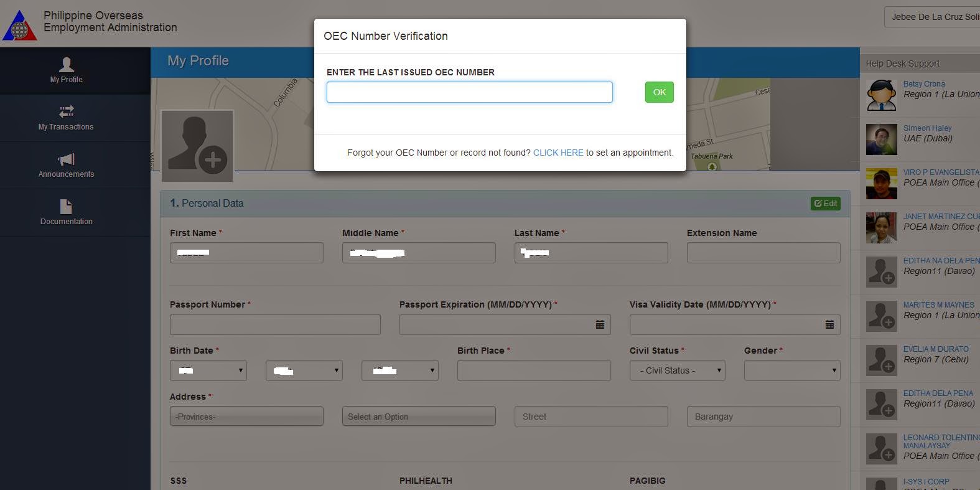Image resolution: width=980 pixels, height=490 pixels.
Task: Click Editha Dela Pena's avatar icon
Action: (x=882, y=405)
